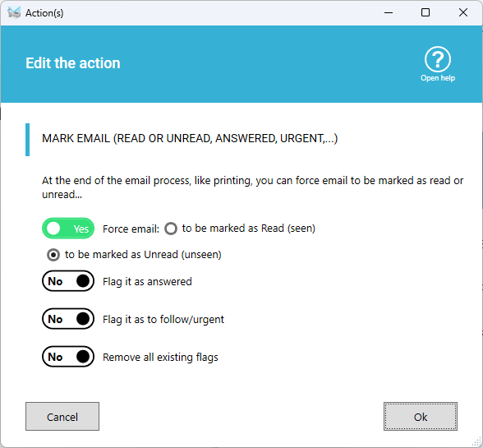Viewport: 483px width, 448px height.
Task: Click the 'Force email:' label
Action: click(x=131, y=229)
